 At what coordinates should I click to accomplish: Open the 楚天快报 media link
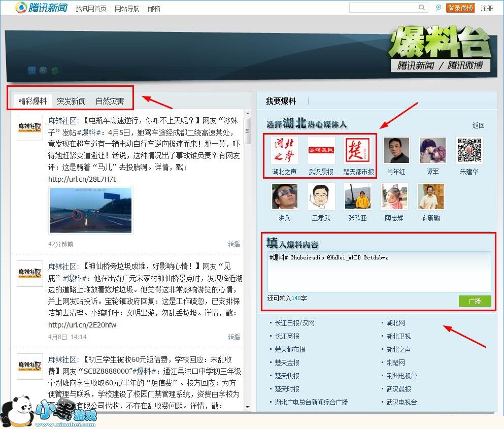pos(287,376)
